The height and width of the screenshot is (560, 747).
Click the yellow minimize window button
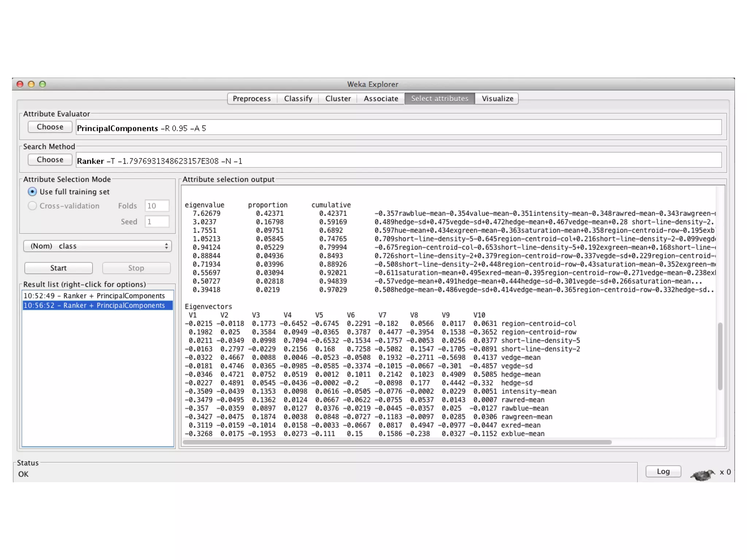pyautogui.click(x=31, y=84)
